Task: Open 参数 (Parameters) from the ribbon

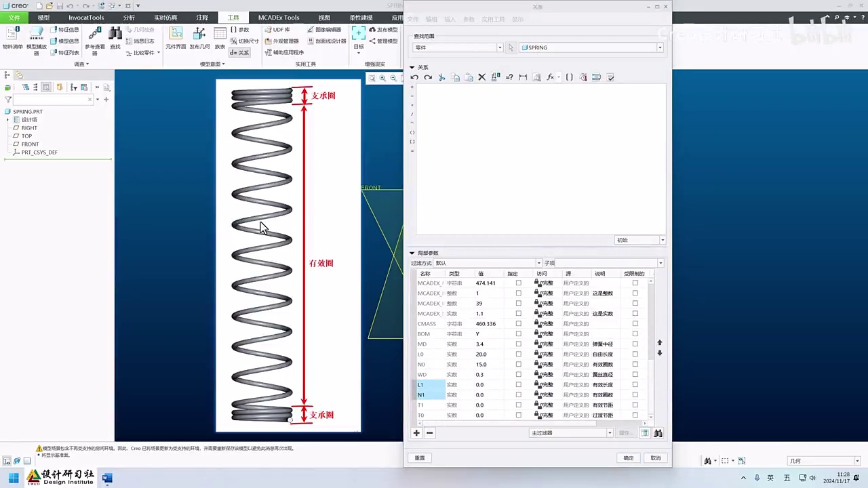Action: pos(240,30)
